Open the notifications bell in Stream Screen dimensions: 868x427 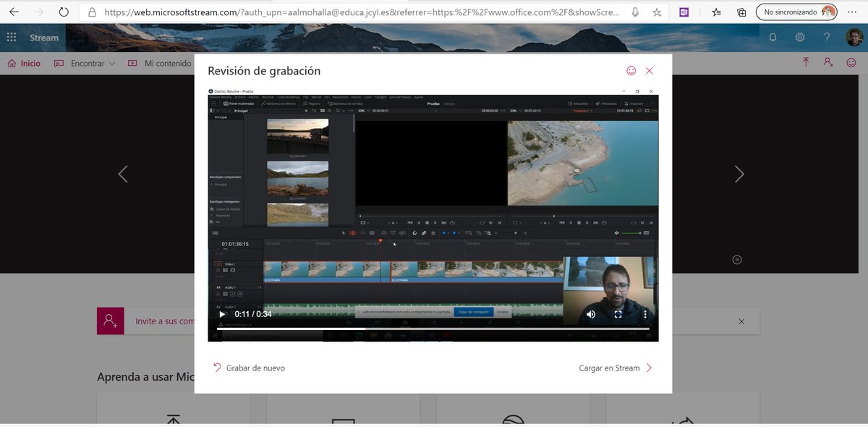tap(773, 38)
